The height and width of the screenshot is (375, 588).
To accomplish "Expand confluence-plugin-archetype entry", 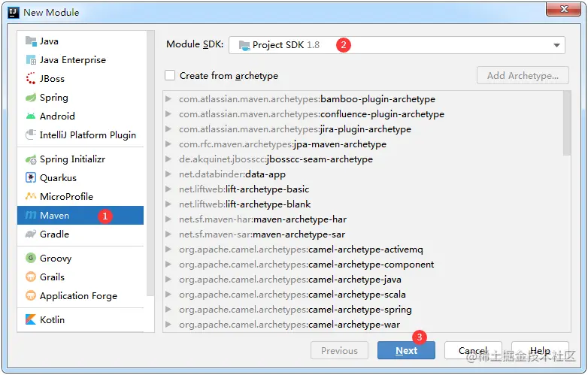I will (168, 114).
